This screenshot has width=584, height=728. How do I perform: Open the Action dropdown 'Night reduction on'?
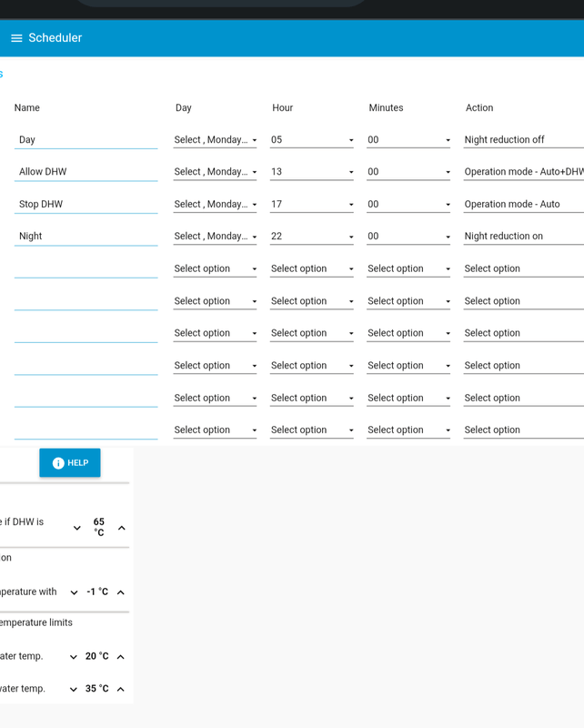[x=524, y=237]
